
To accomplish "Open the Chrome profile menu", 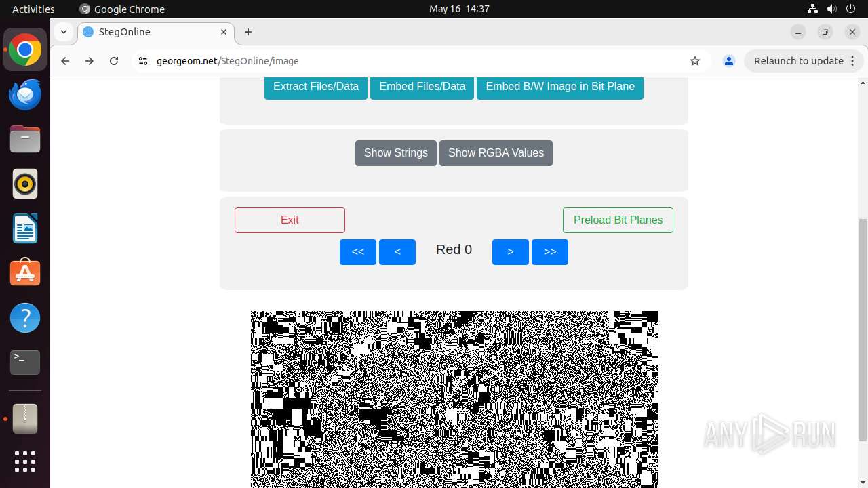I will [729, 61].
